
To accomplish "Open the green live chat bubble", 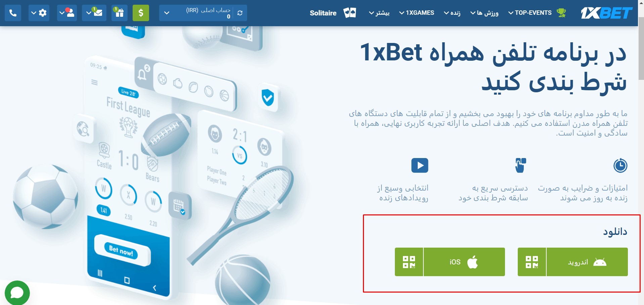I will coord(17,293).
